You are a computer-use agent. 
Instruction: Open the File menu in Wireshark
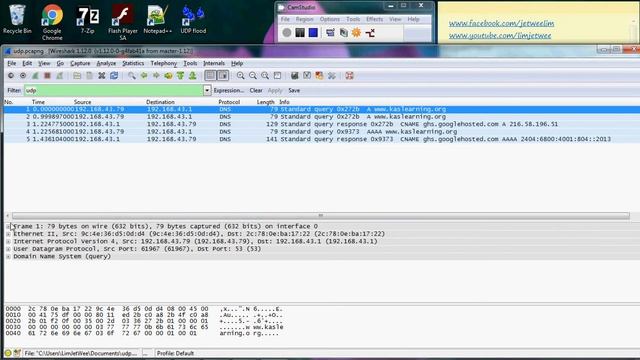pos(12,64)
